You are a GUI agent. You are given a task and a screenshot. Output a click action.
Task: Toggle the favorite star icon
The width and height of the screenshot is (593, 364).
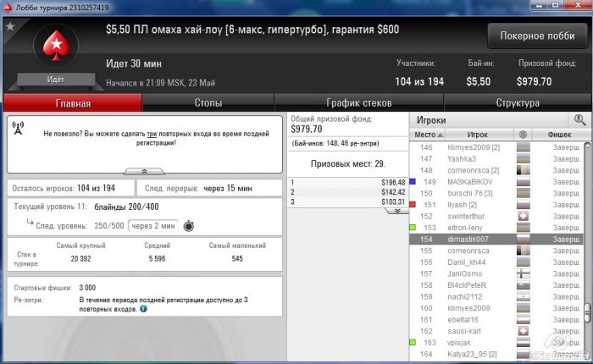pyautogui.click(x=10, y=26)
